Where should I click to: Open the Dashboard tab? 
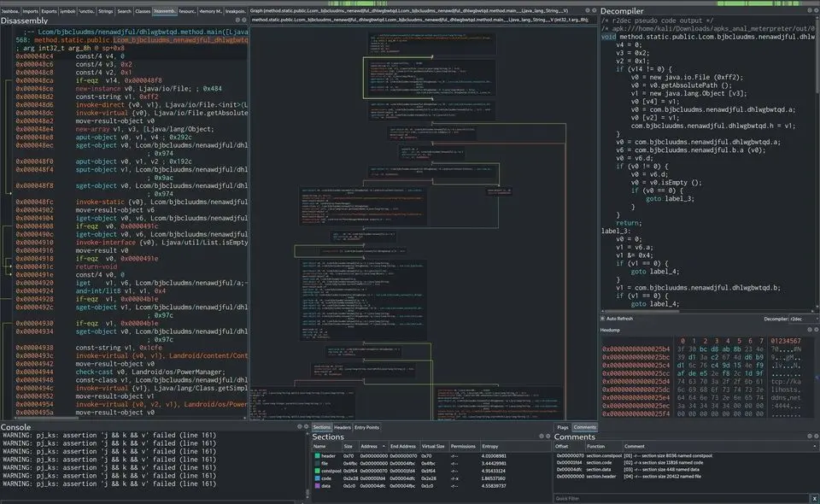pos(9,11)
